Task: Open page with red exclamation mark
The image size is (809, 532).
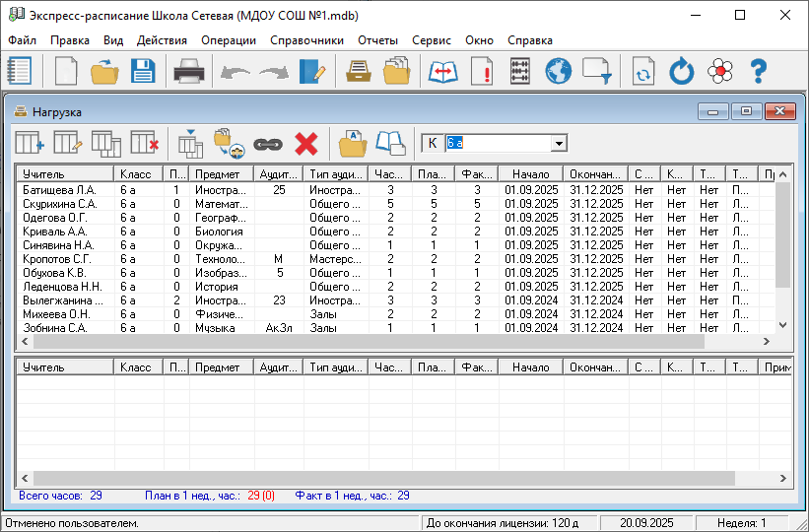Action: pyautogui.click(x=482, y=71)
